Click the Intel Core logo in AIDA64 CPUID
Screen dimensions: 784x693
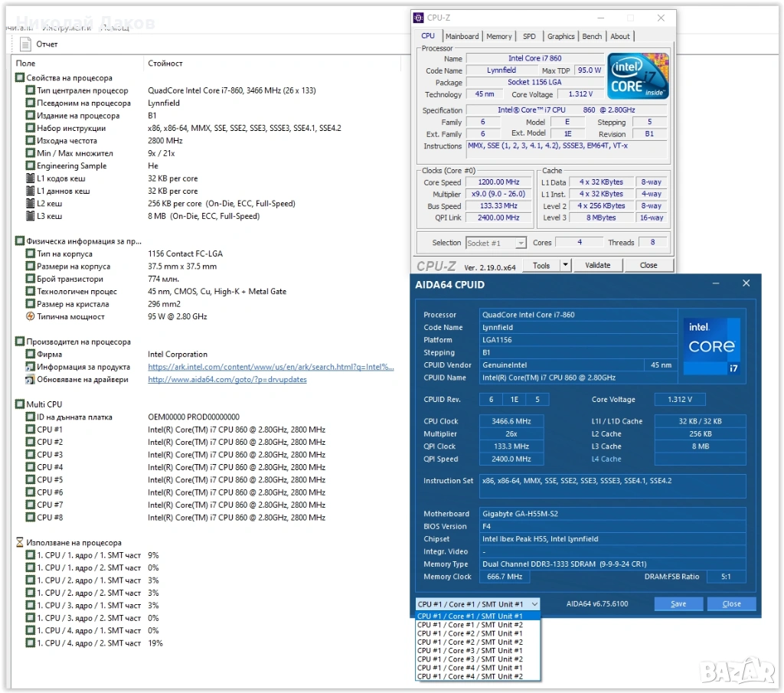point(711,346)
